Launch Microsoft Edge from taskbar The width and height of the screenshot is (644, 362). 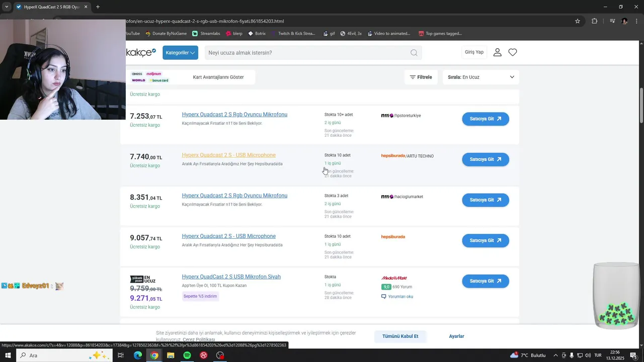coord(137,355)
